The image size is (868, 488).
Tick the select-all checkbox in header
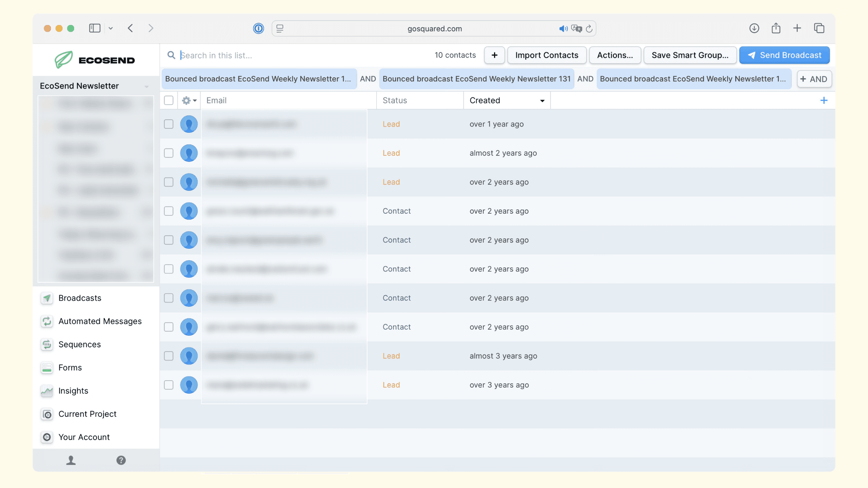(169, 100)
